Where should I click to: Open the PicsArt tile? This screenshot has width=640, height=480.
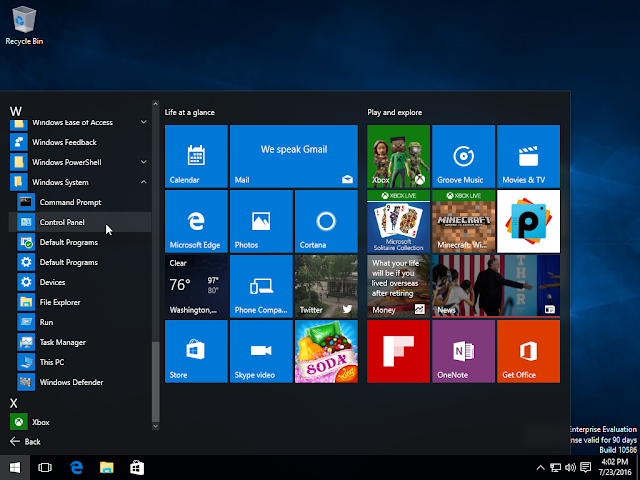[x=529, y=221]
